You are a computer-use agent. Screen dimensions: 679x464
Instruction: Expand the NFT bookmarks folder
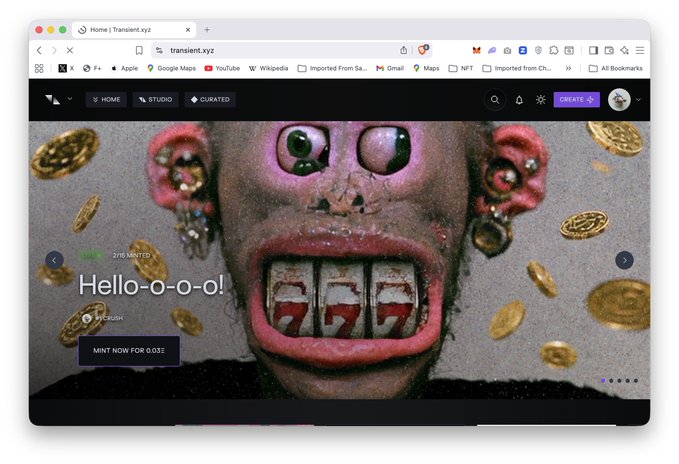pos(461,68)
